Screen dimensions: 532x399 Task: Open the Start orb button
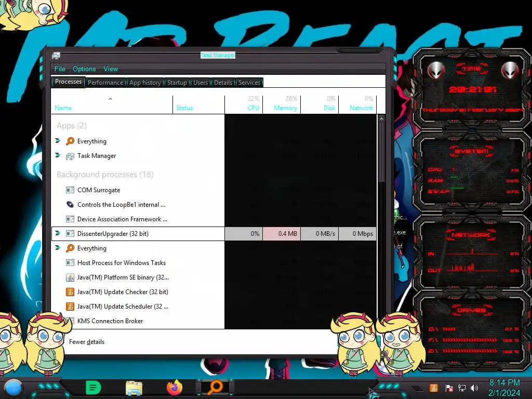point(13,388)
